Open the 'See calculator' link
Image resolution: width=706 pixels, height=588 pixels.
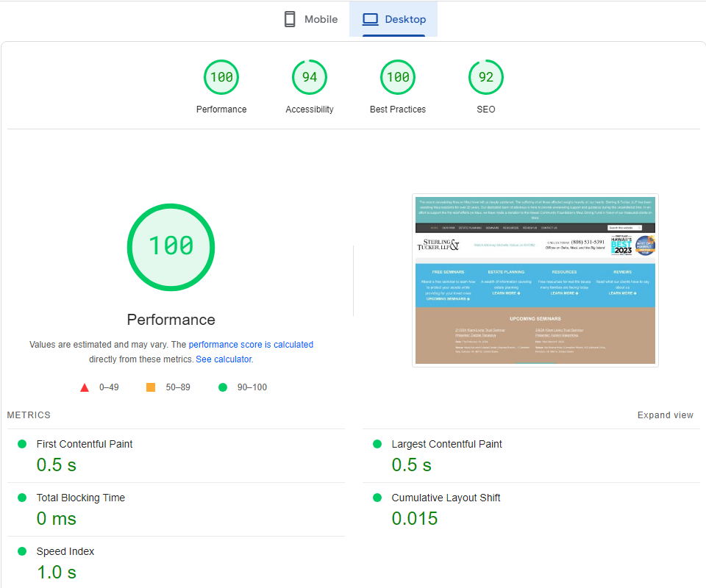click(x=224, y=359)
